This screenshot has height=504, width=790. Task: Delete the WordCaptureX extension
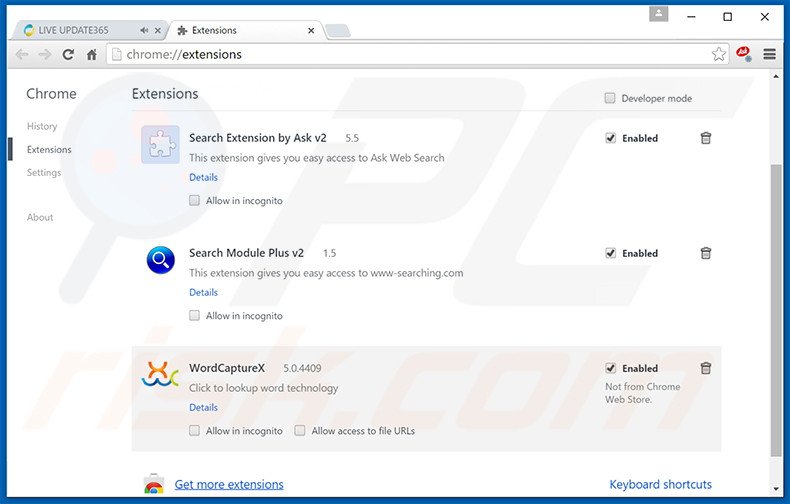pos(706,368)
